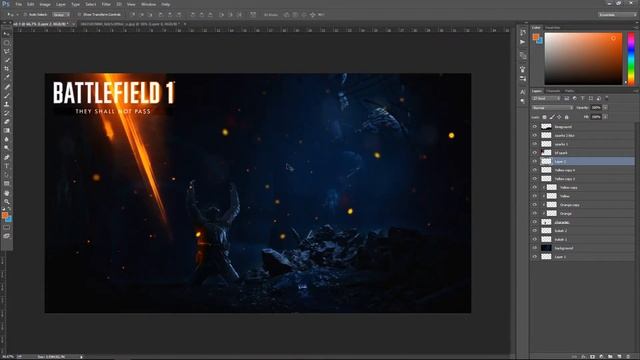Open the Image menu
The width and height of the screenshot is (640, 360).
pyautogui.click(x=45, y=4)
